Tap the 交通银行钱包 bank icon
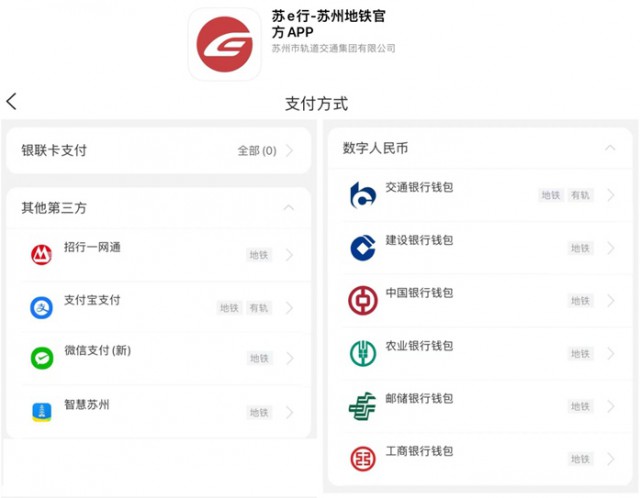This screenshot has width=640, height=498. [362, 195]
